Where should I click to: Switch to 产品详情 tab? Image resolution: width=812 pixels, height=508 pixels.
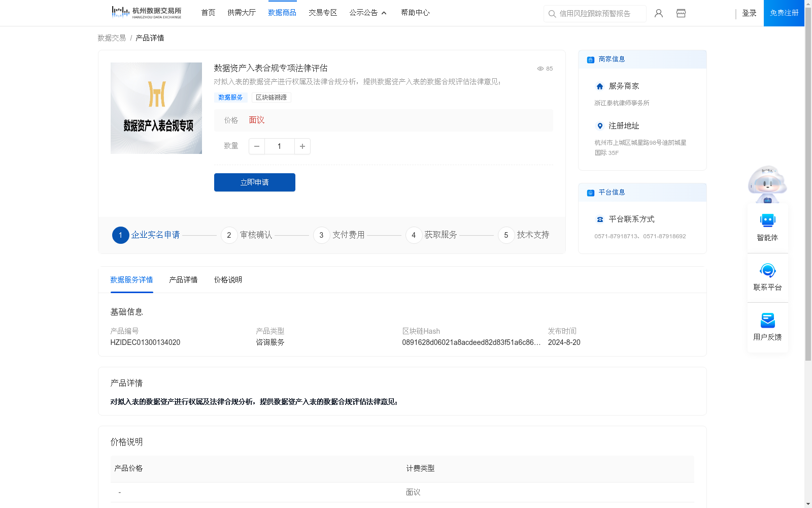[x=183, y=280]
